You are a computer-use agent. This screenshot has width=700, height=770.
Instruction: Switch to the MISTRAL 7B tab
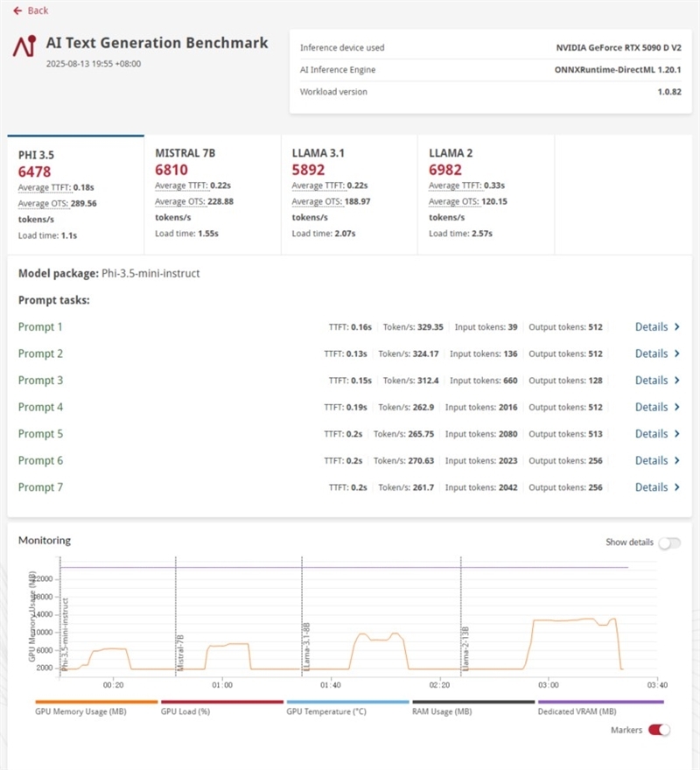[213, 194]
